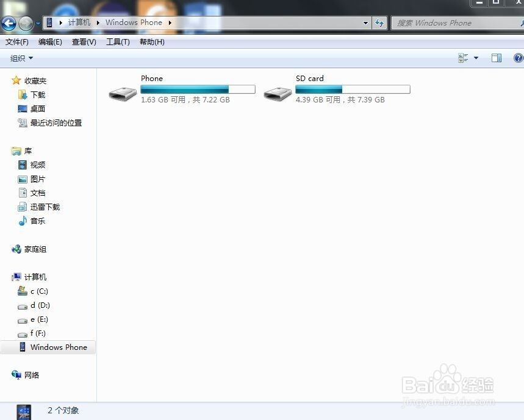Select 计算机 in the navigation tree
This screenshot has width=524, height=420.
click(x=35, y=277)
